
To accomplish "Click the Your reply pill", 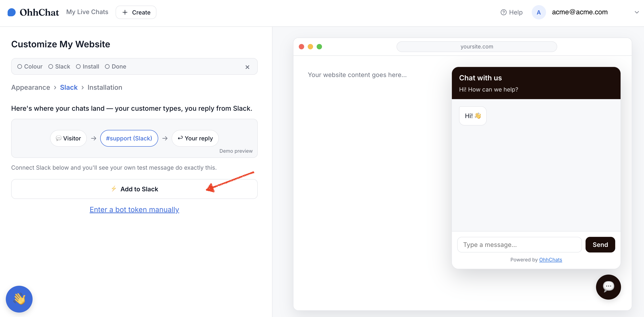I will (195, 138).
